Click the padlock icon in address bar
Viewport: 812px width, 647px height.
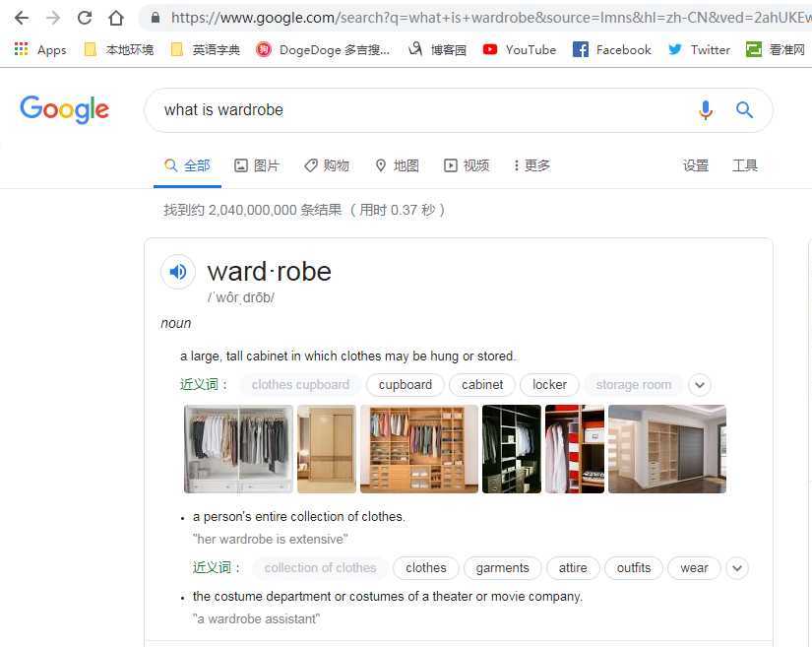click(x=156, y=18)
